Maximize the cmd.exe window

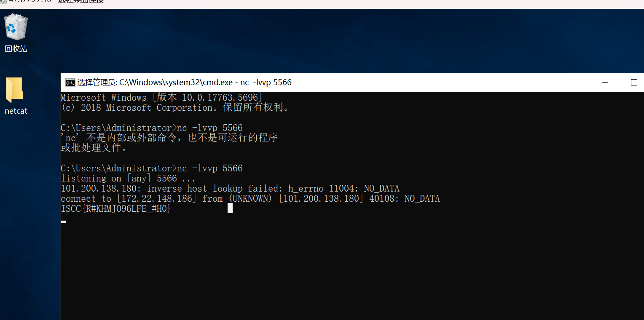(633, 83)
